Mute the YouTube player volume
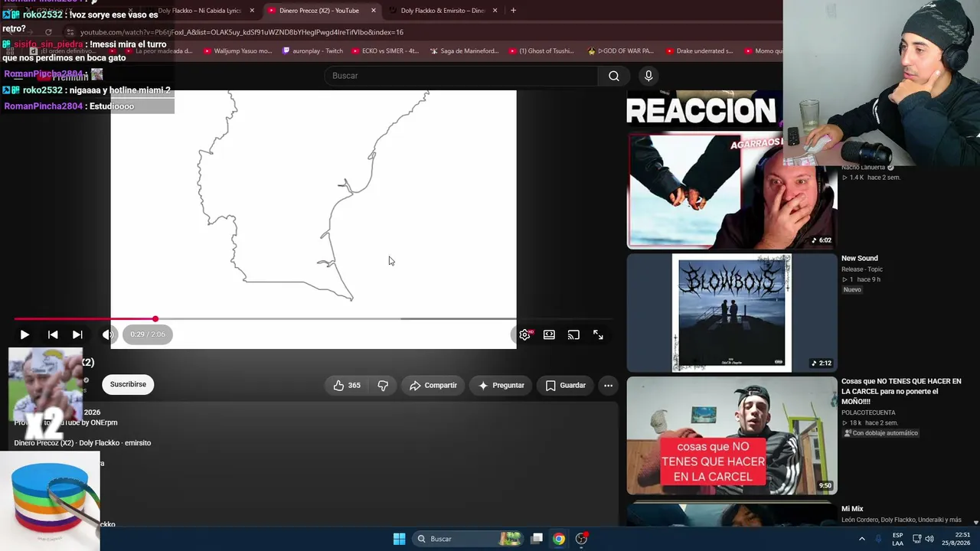Viewport: 980px width, 551px height. tap(107, 334)
